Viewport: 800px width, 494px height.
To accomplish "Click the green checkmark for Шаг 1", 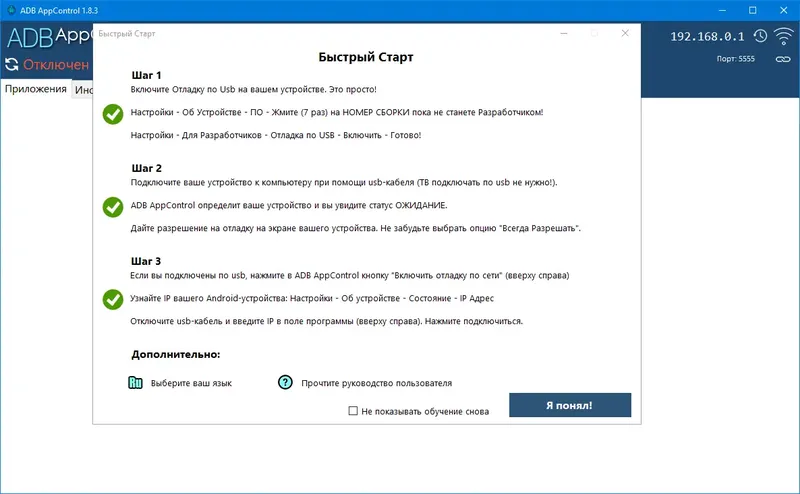I will click(113, 114).
